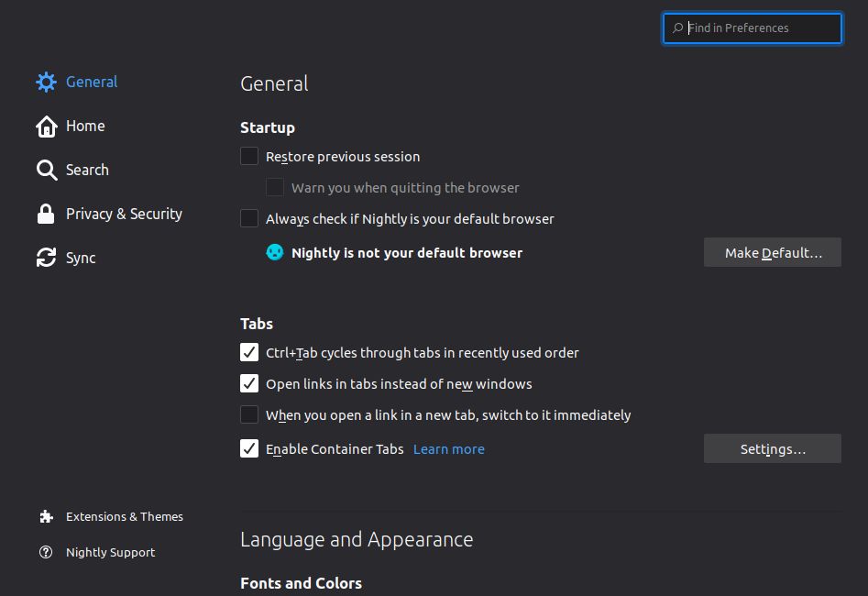Image resolution: width=868 pixels, height=596 pixels.
Task: Enable Restore previous session
Action: tap(248, 156)
